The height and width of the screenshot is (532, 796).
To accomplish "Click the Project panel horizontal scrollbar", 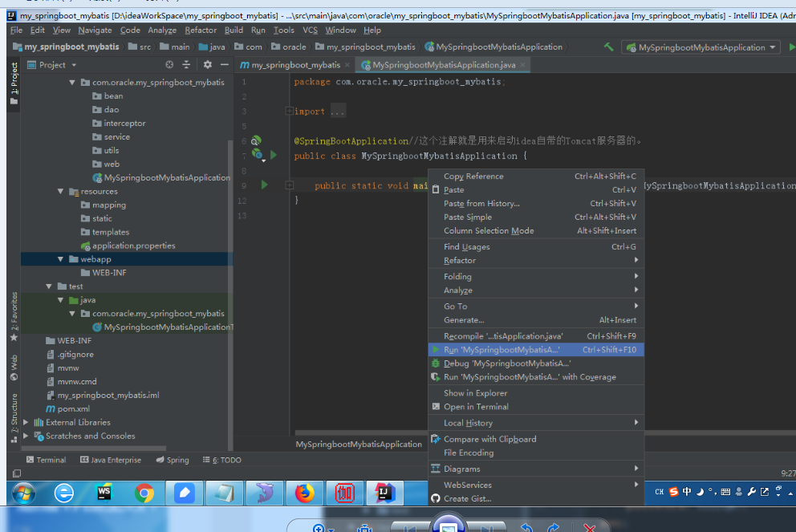I will tap(94, 449).
